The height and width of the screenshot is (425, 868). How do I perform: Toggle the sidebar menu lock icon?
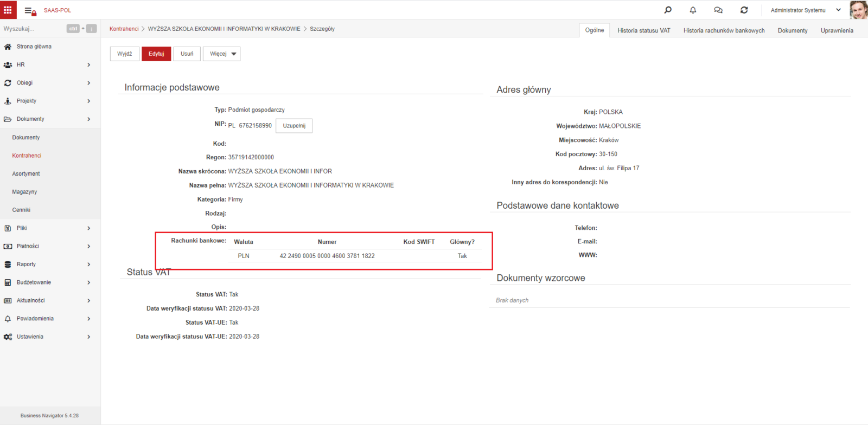30,10
